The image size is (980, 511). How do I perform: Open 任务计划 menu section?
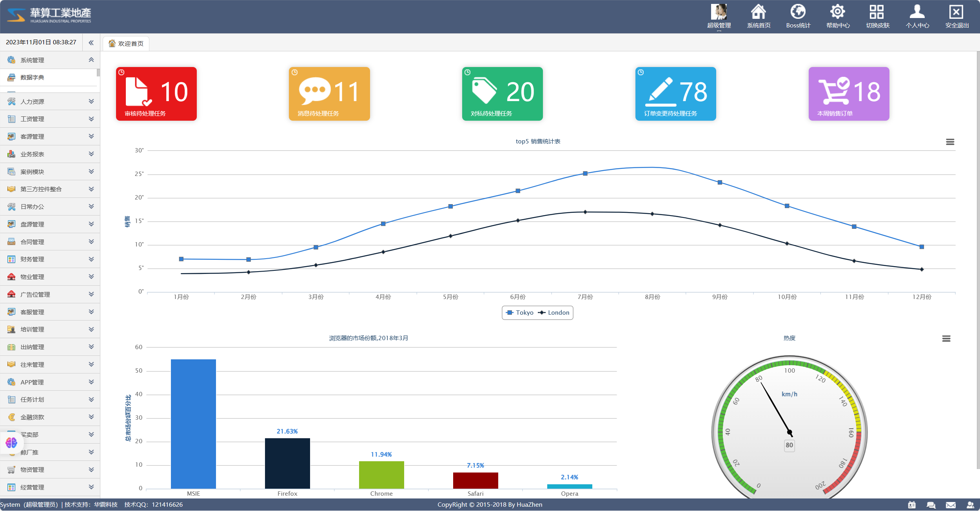[x=50, y=400]
